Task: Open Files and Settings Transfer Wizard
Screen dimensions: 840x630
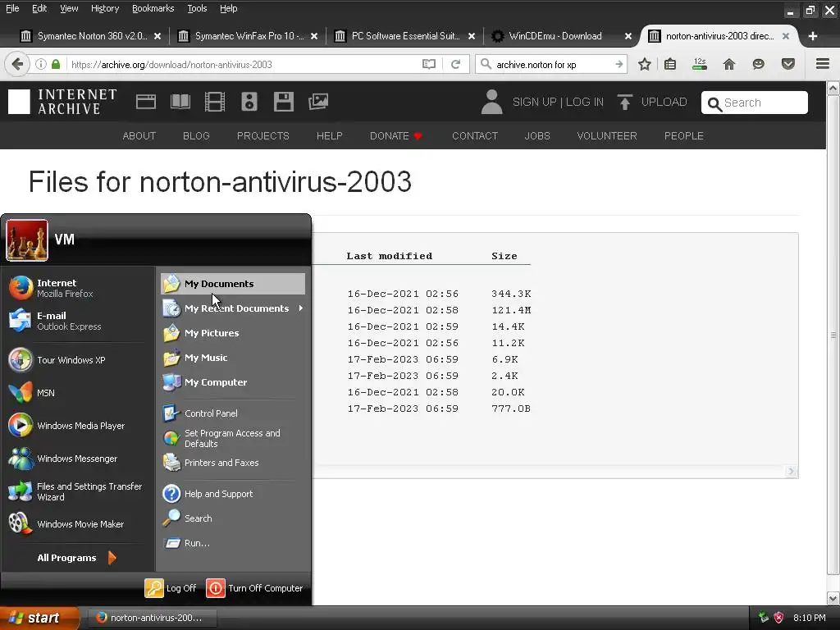Action: coord(77,491)
